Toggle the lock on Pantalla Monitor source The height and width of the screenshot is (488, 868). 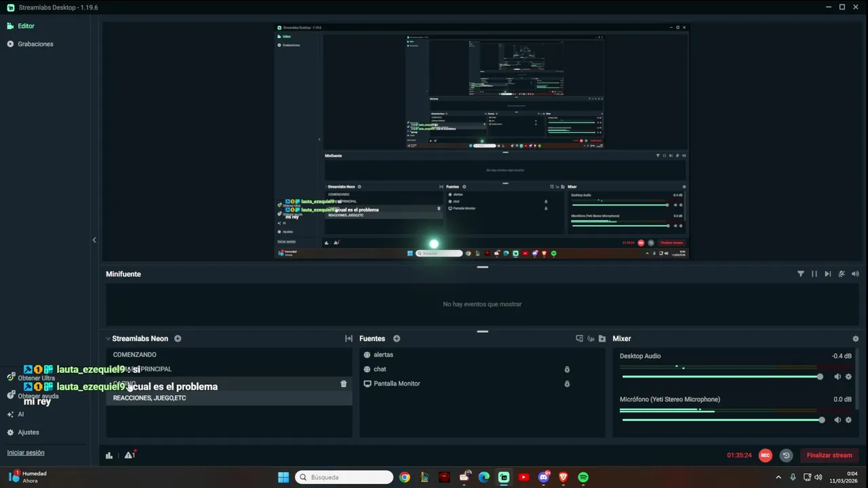point(567,384)
